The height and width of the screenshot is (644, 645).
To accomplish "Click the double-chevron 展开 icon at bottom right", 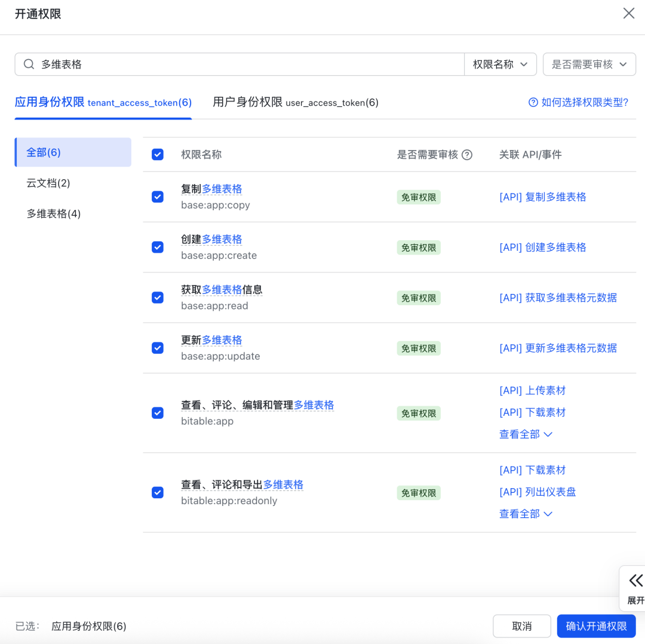I will click(637, 580).
